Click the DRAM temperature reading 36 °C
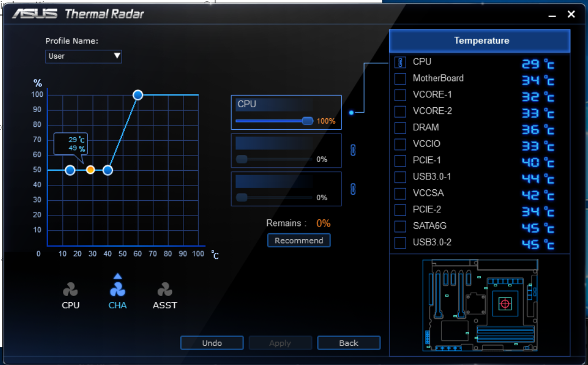Viewport: 588px width, 365px height. click(x=538, y=130)
